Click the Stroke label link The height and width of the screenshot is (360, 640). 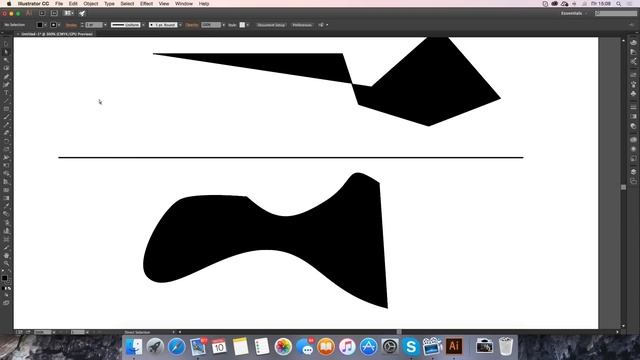point(71,25)
